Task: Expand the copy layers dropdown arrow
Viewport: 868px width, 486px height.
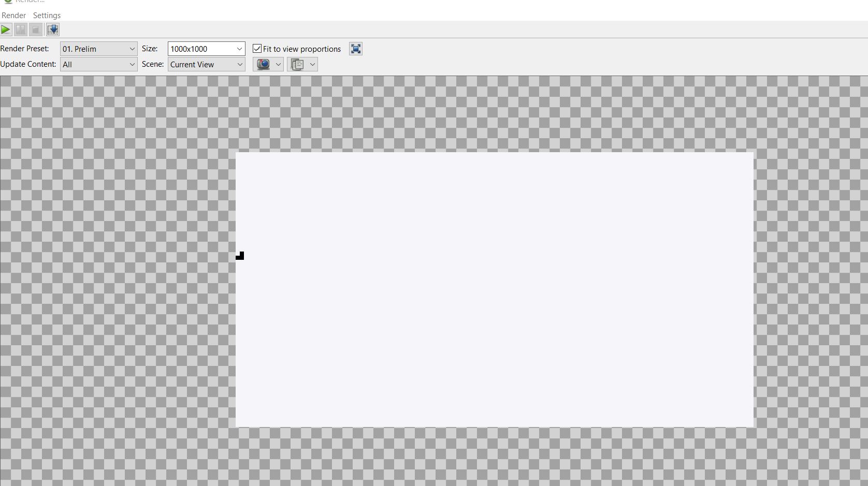Action: tap(312, 64)
